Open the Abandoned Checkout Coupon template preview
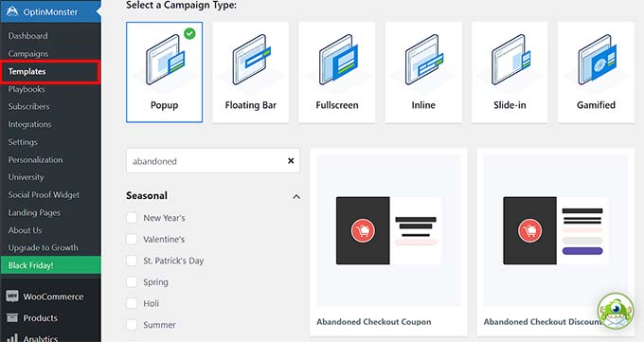This screenshot has height=342, width=644. click(388, 230)
